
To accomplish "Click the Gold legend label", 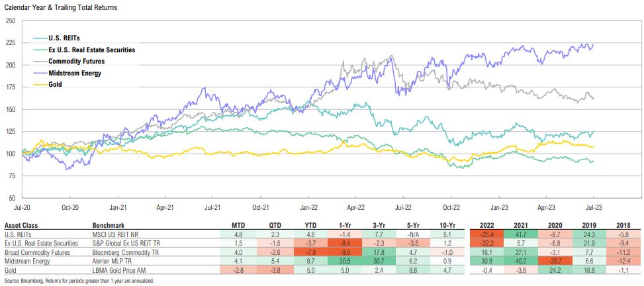I will tap(56, 85).
